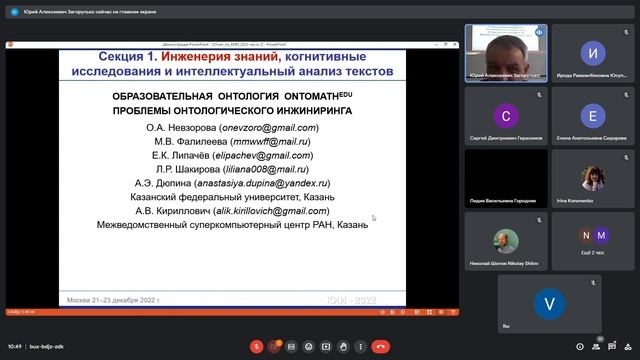Turn on the camera in Meet toolbar

(x=274, y=347)
